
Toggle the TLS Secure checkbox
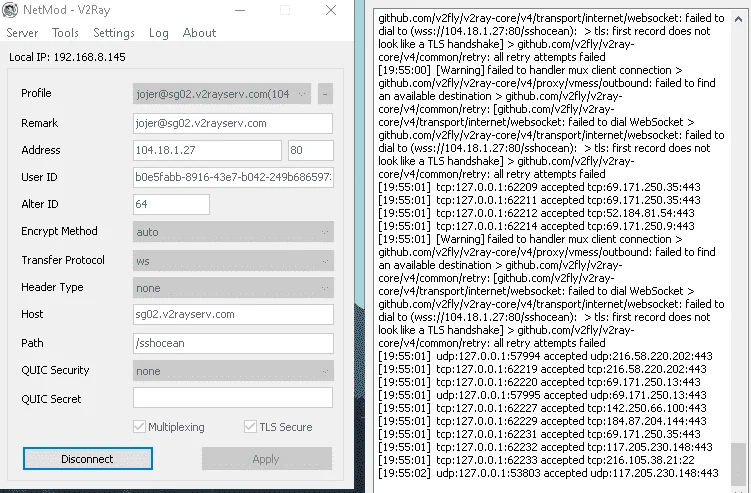tap(250, 426)
